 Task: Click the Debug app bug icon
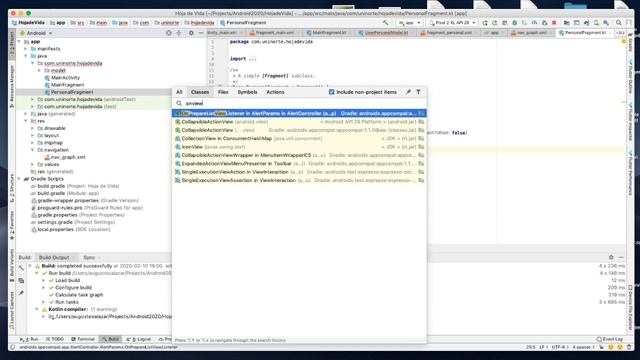coord(514,23)
